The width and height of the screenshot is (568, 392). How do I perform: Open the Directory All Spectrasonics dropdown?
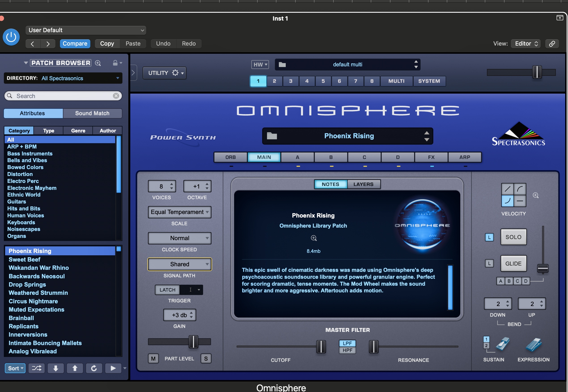[x=63, y=78]
